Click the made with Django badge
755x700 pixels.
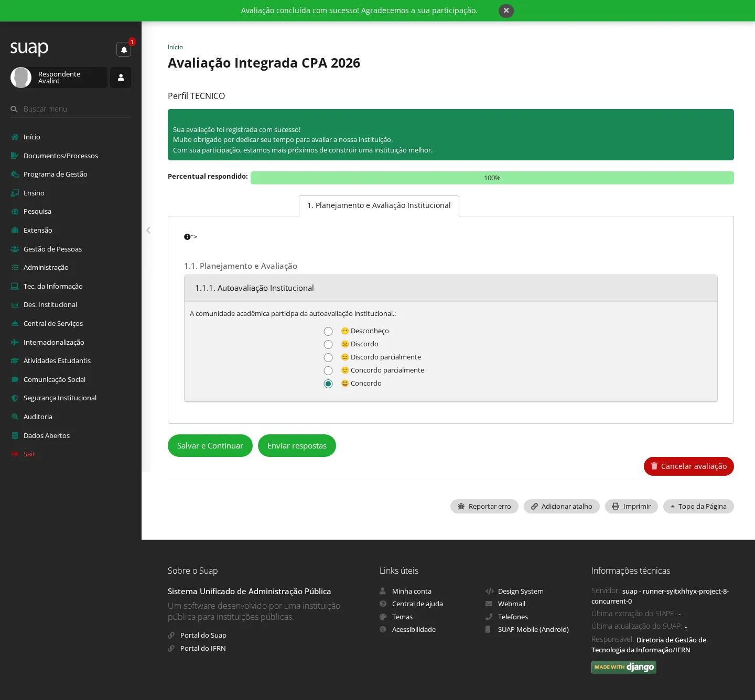(x=624, y=667)
